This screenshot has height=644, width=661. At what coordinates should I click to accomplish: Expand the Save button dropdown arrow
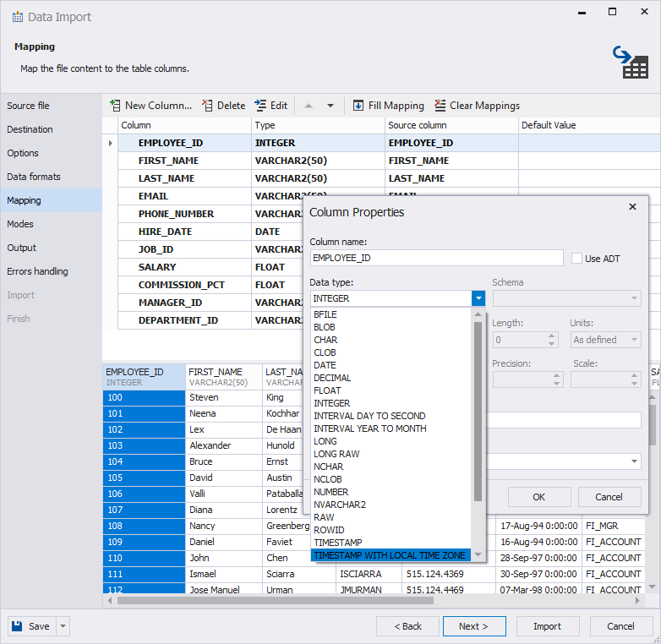tap(63, 626)
